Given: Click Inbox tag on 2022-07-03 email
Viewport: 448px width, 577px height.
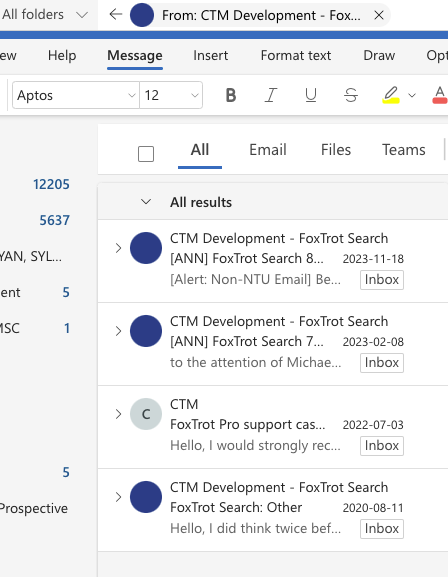Looking at the screenshot, I should tap(382, 446).
